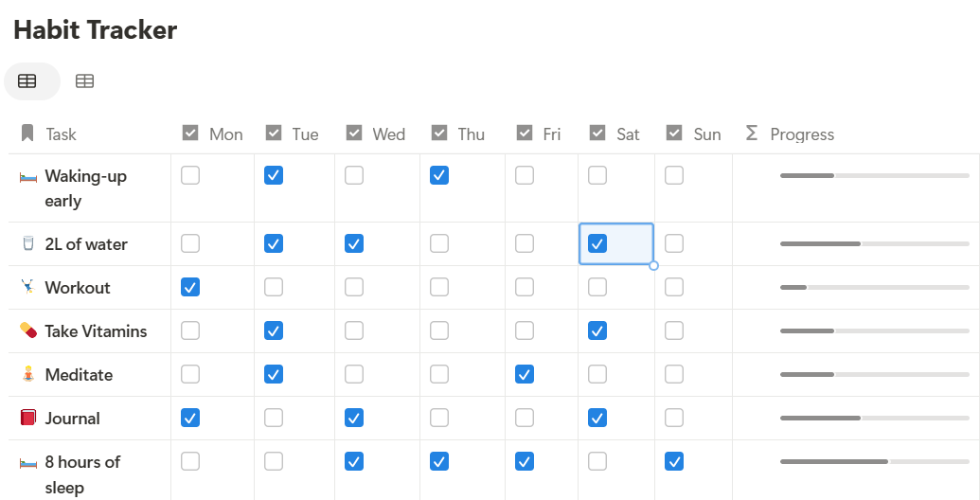Image resolution: width=980 pixels, height=500 pixels.
Task: Open the second table view tab
Action: (x=84, y=81)
